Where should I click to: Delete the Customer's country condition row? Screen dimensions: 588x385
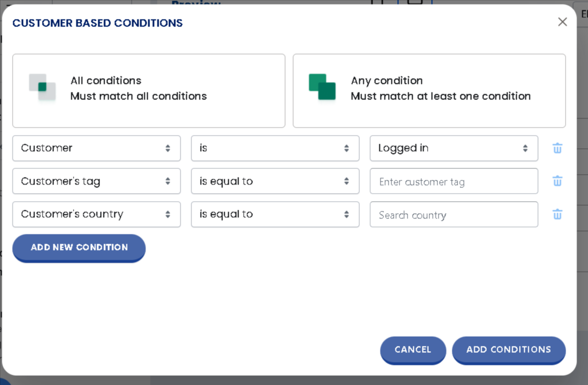(557, 214)
